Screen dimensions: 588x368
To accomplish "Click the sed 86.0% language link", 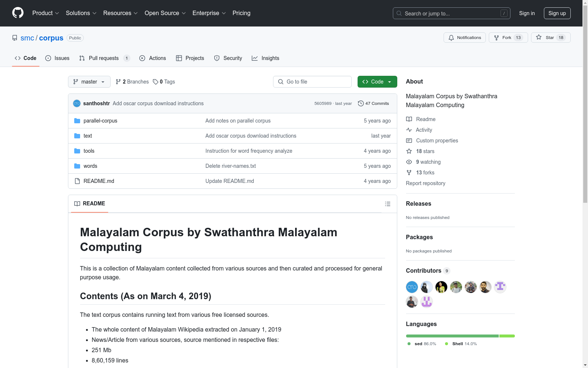I will point(422,344).
